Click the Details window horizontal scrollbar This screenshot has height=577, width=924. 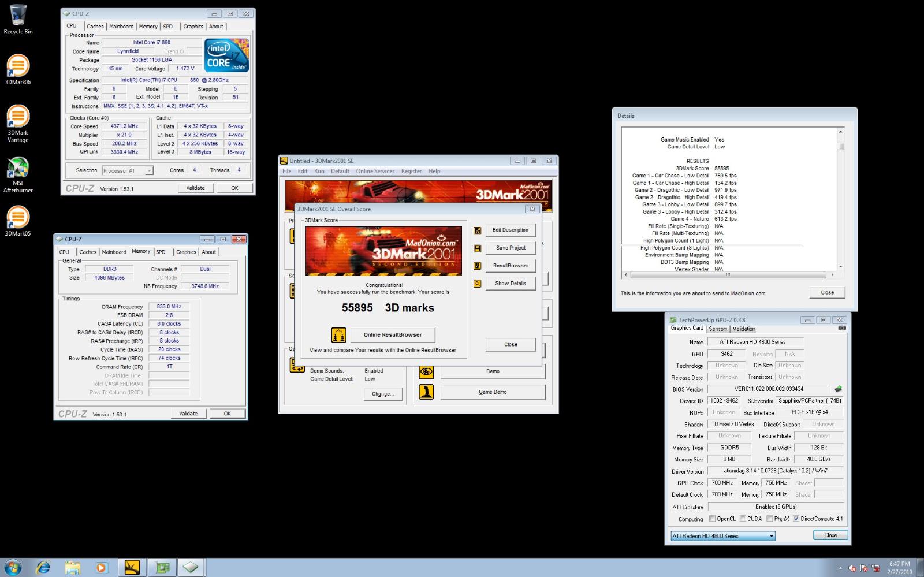[729, 275]
